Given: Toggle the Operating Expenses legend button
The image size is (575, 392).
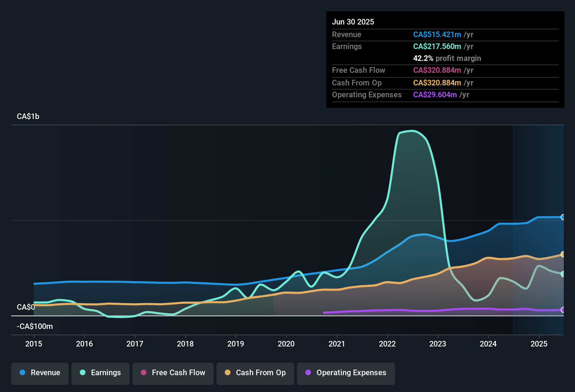Looking at the screenshot, I should 346,373.
